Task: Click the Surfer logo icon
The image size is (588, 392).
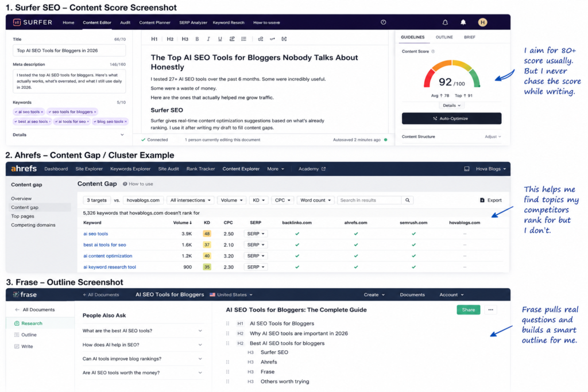Action: click(x=17, y=22)
